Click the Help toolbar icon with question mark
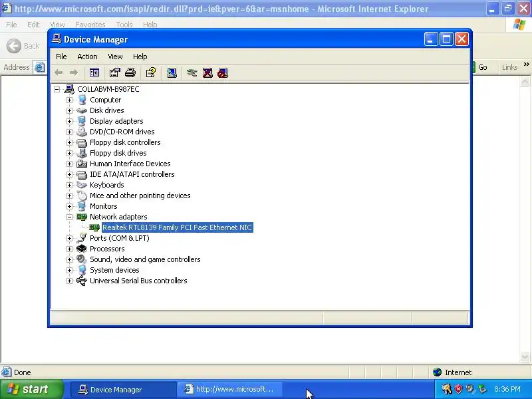Screen dimensions: 532x399 [151, 72]
